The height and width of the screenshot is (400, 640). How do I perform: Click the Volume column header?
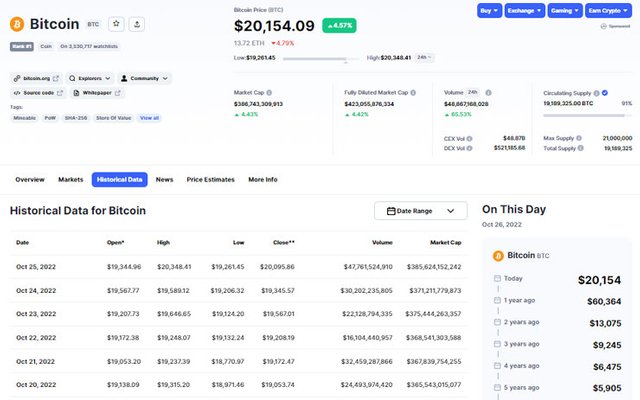click(x=382, y=242)
